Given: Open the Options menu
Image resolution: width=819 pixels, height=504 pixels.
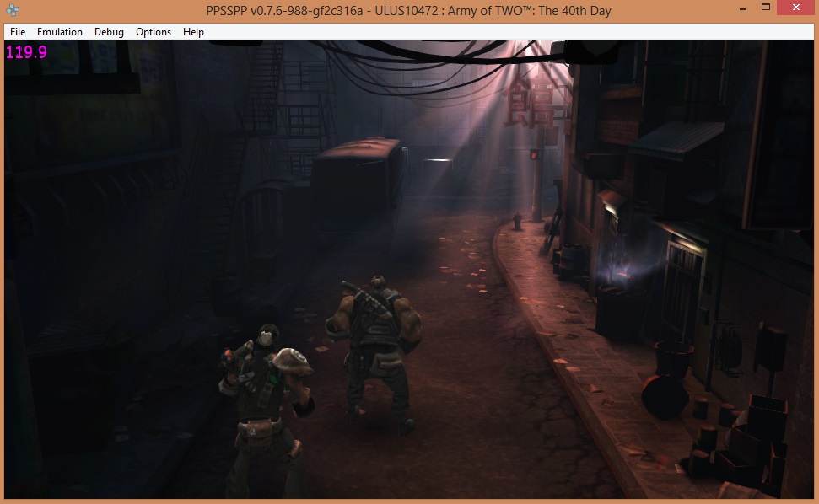Looking at the screenshot, I should pos(154,32).
